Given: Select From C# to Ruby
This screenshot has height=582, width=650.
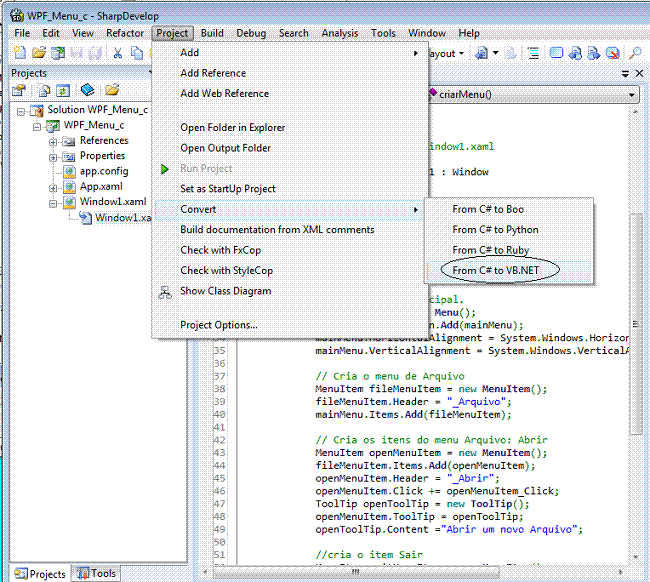Looking at the screenshot, I should pos(509,250).
